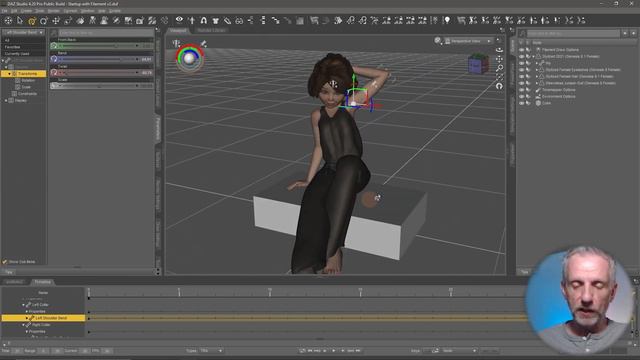Click the view cube in viewport
Screen dimensions: 640x360
[x=478, y=64]
